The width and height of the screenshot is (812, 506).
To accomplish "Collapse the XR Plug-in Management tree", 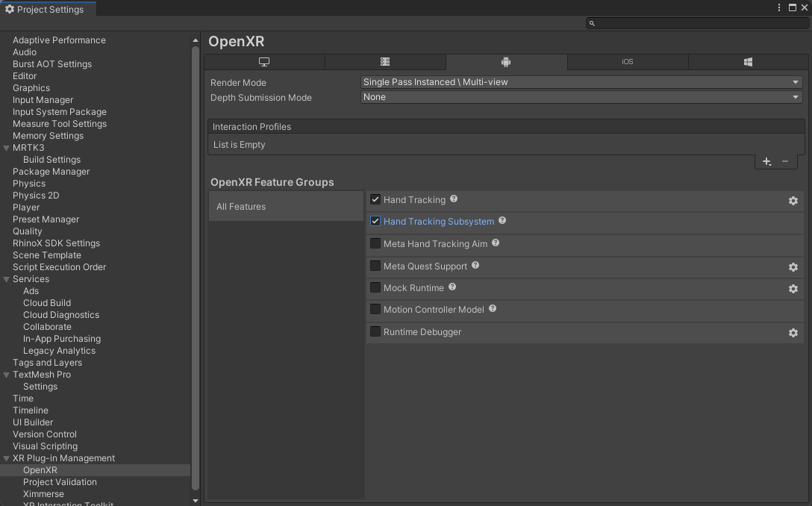I will pyautogui.click(x=6, y=458).
